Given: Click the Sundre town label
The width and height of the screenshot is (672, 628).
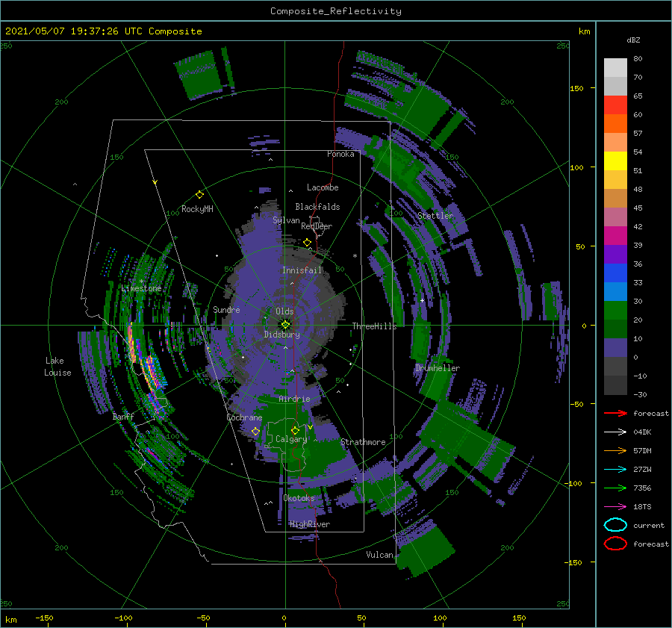Looking at the screenshot, I should (226, 309).
